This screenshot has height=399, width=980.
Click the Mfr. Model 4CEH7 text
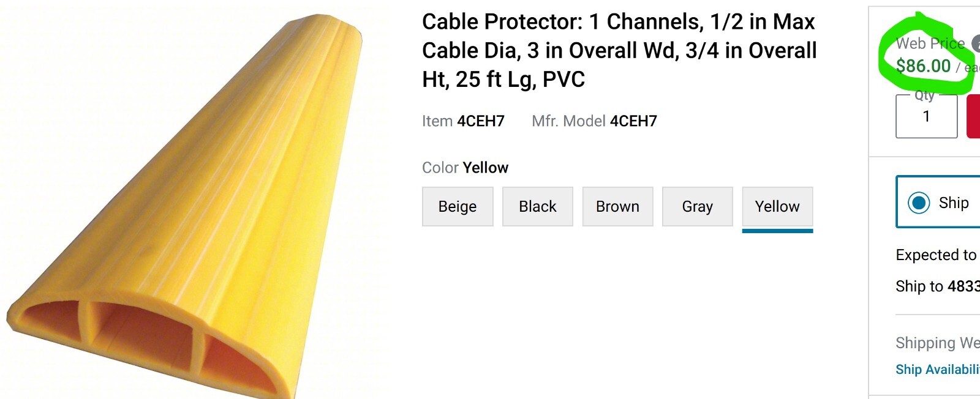click(594, 121)
